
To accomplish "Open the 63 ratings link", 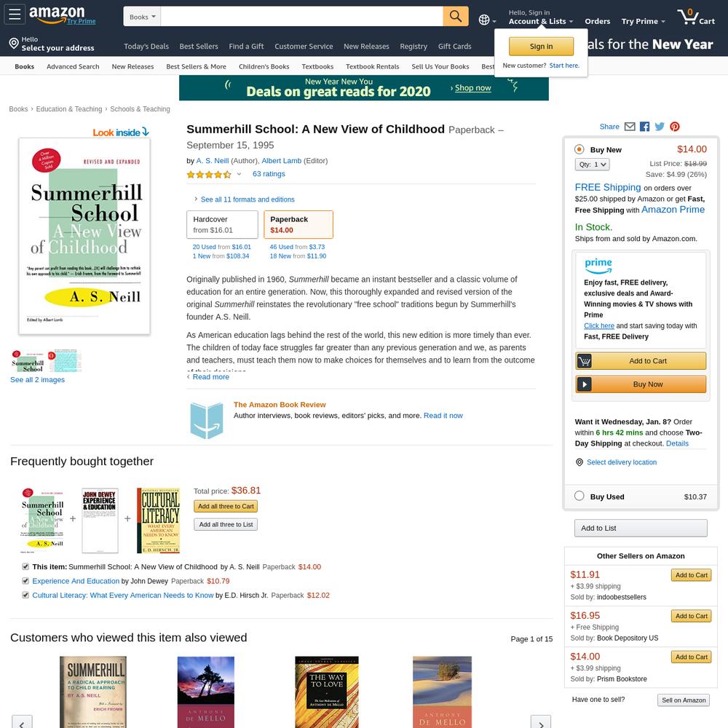I will point(269,174).
